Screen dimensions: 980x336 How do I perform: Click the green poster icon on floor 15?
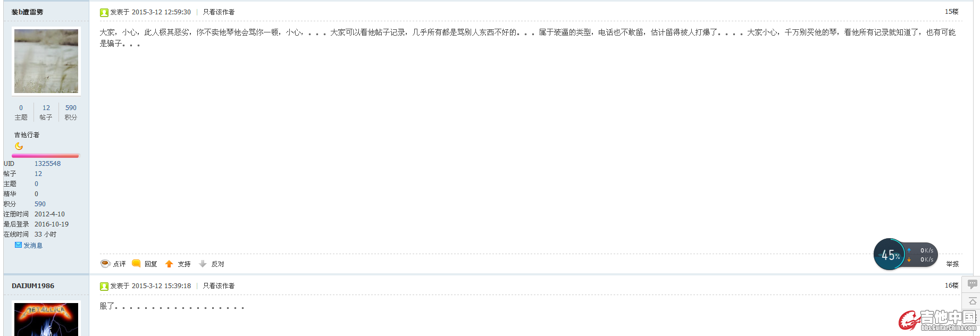(x=104, y=12)
